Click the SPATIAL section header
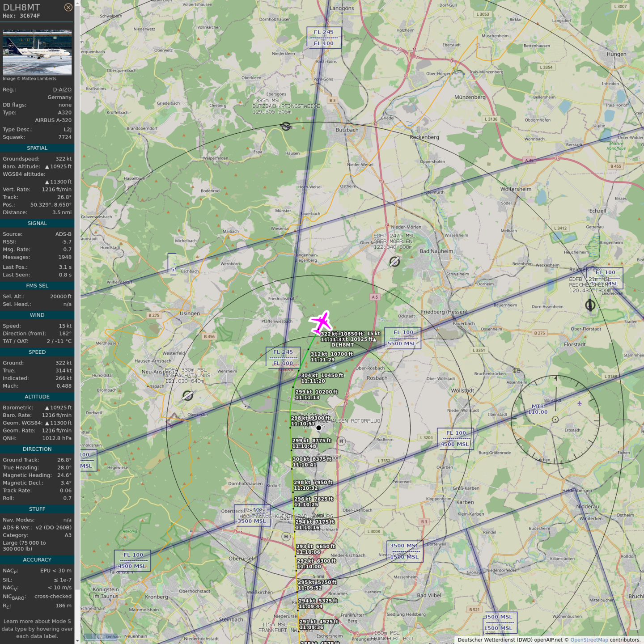644x644 pixels. (37, 148)
